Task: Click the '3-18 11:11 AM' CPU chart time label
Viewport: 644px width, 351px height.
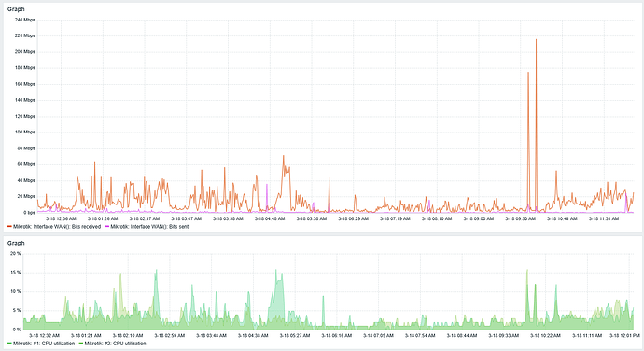Action: point(587,335)
